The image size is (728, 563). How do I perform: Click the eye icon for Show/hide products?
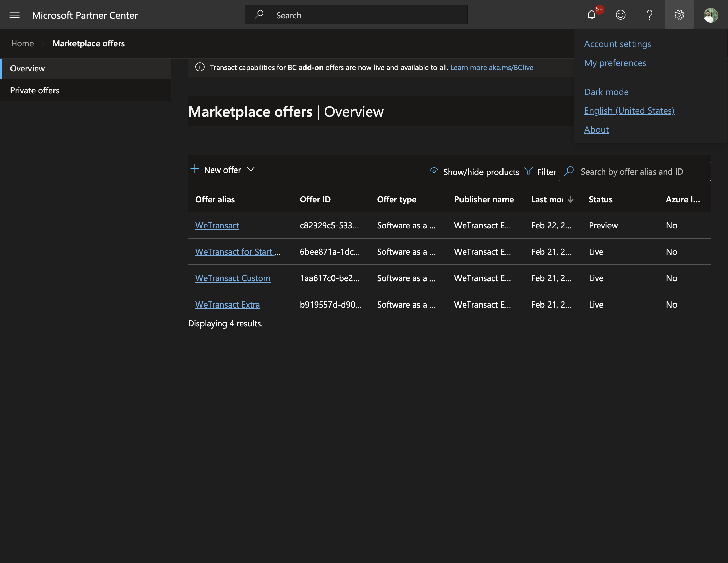434,171
